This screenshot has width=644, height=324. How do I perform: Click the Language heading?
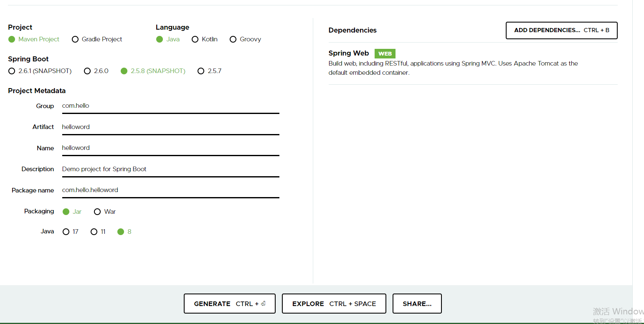(172, 27)
